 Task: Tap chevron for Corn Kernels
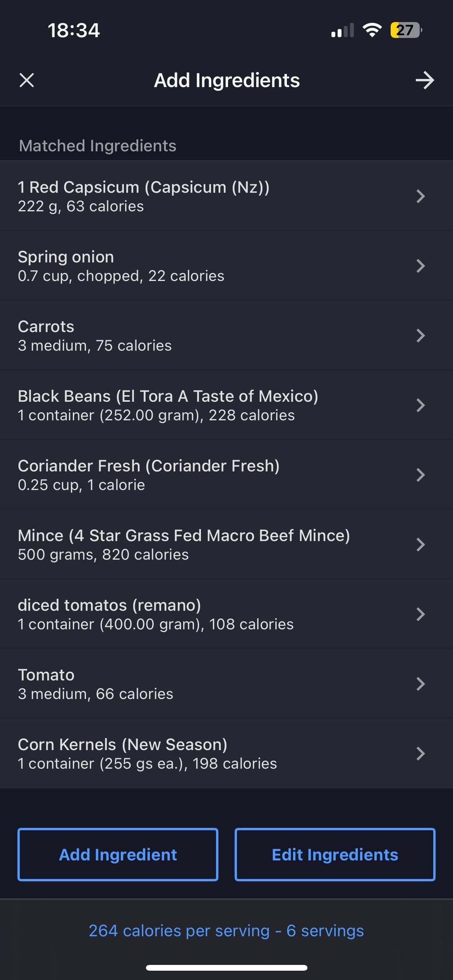[420, 753]
